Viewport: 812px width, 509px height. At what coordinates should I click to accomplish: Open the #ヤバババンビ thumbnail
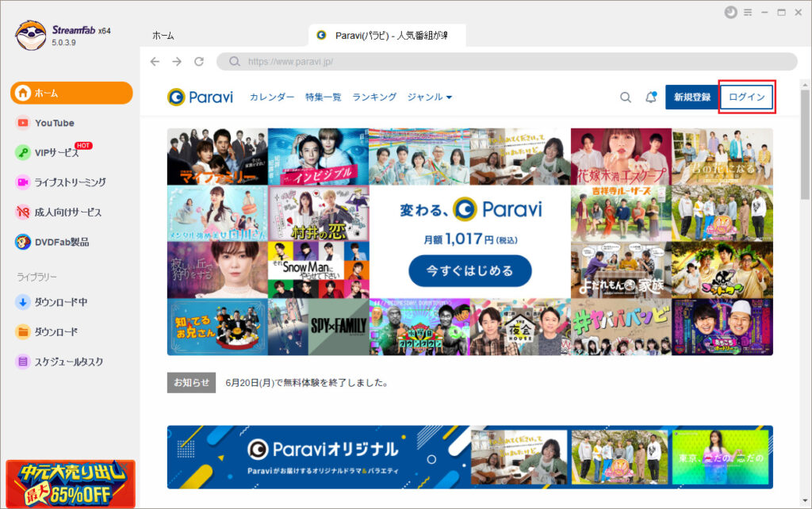coord(621,327)
